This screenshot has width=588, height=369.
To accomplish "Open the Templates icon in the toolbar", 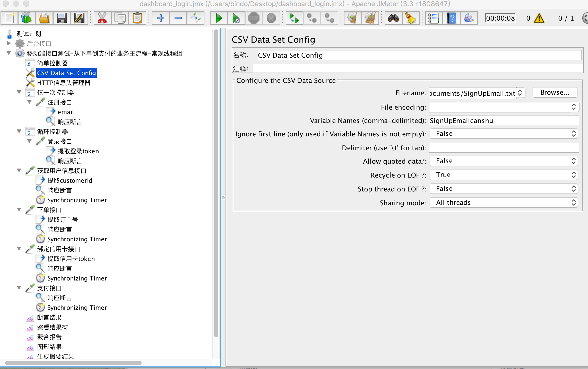I will click(x=27, y=18).
